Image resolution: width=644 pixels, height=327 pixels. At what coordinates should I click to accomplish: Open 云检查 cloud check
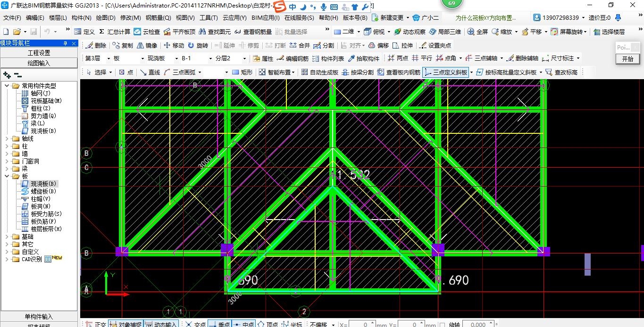147,32
